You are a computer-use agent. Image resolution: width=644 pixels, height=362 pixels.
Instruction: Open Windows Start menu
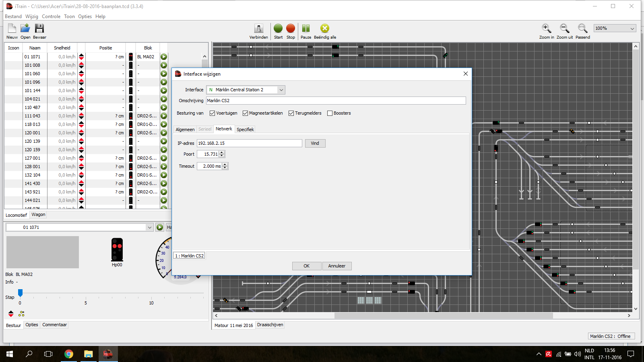point(10,354)
